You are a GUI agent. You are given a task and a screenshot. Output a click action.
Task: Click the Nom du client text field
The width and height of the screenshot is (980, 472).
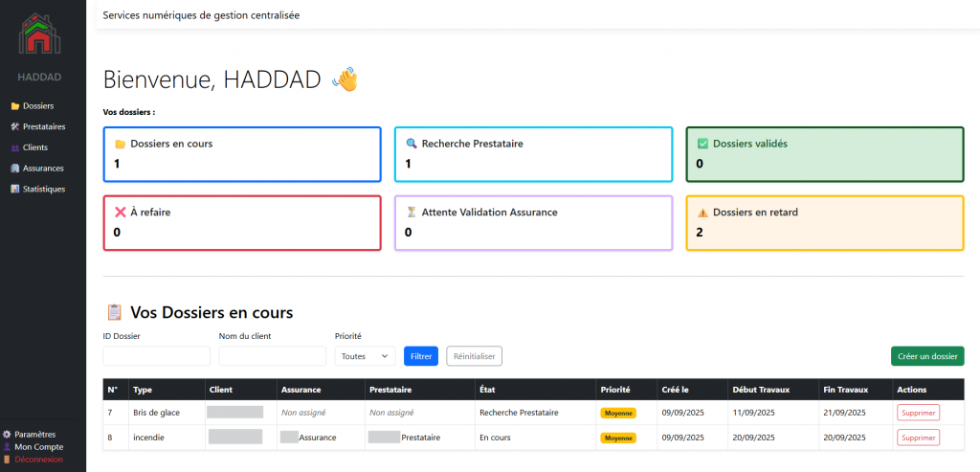click(x=272, y=356)
